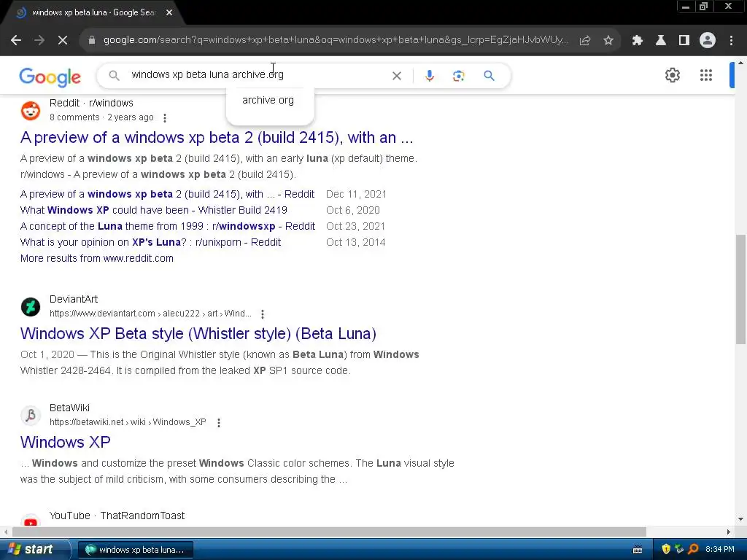Click the security shield tray icon
The height and width of the screenshot is (560, 747).
pyautogui.click(x=666, y=549)
